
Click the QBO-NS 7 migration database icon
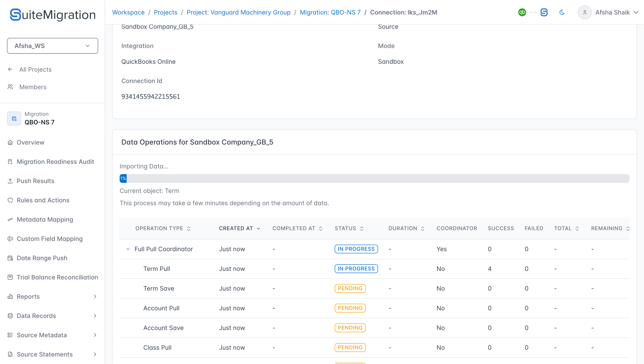point(14,118)
